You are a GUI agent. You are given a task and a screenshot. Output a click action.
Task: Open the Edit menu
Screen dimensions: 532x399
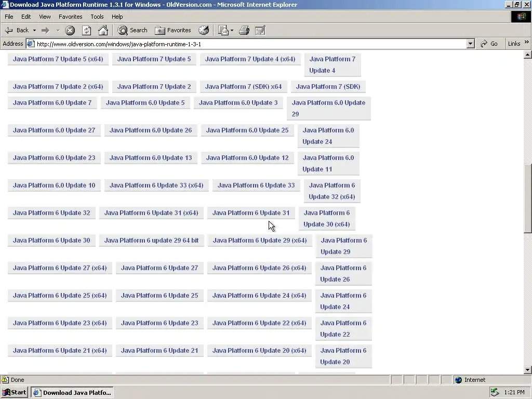(x=26, y=17)
